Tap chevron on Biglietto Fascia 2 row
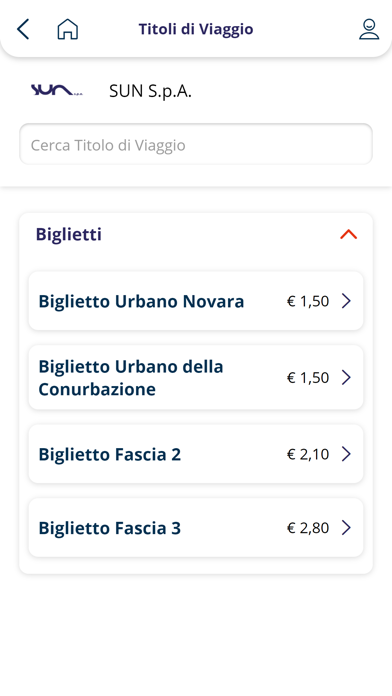Image resolution: width=392 pixels, height=696 pixels. 346,454
